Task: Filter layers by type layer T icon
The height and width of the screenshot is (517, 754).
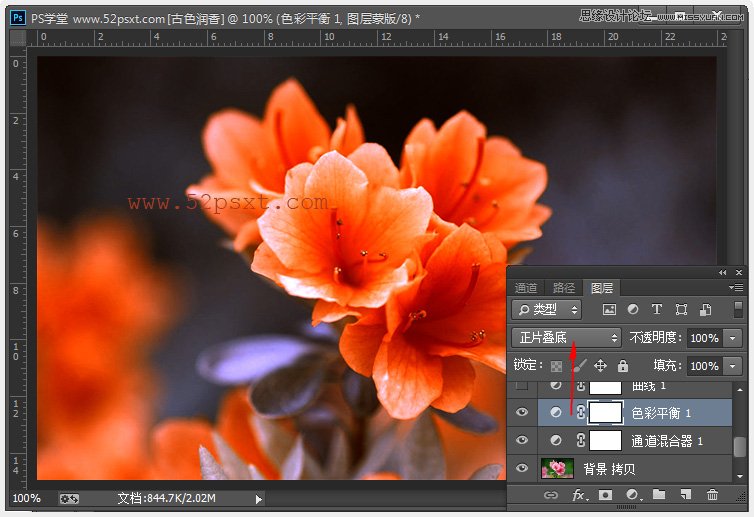Action: [x=657, y=310]
